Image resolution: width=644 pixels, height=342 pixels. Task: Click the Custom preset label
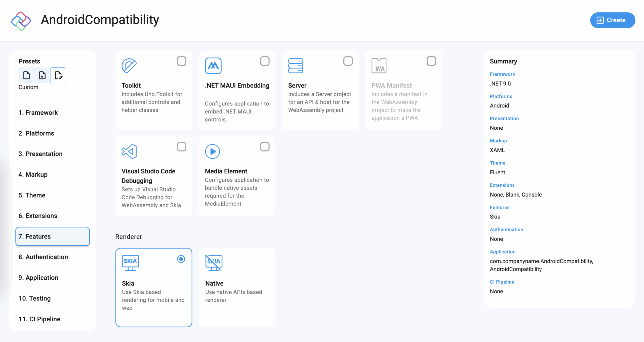click(28, 87)
